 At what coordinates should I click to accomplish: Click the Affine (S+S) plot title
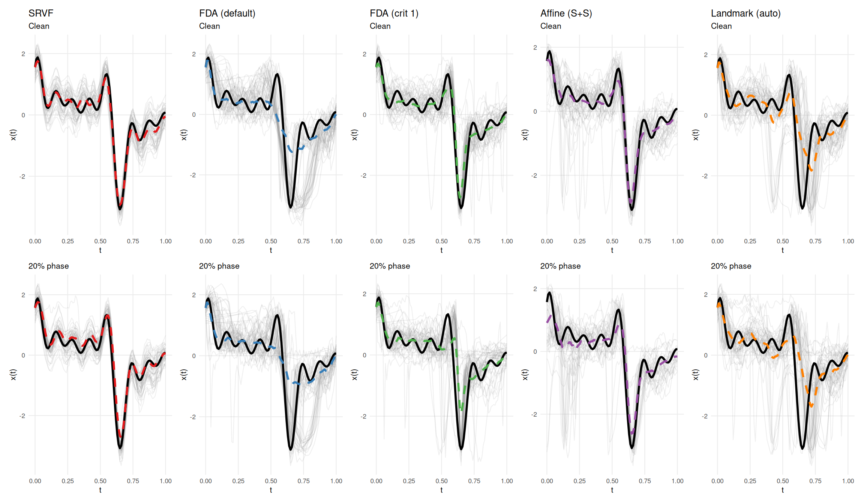566,13
